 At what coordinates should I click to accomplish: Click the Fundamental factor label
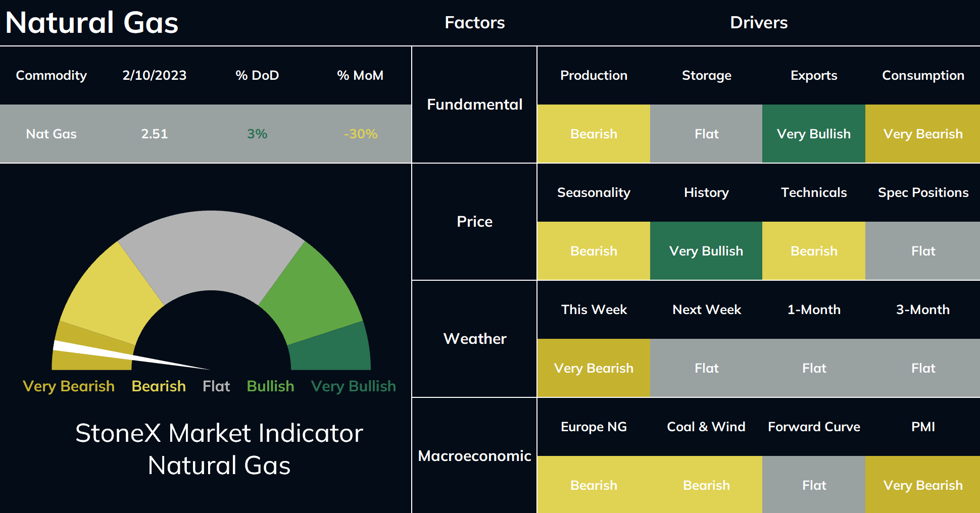tap(474, 105)
